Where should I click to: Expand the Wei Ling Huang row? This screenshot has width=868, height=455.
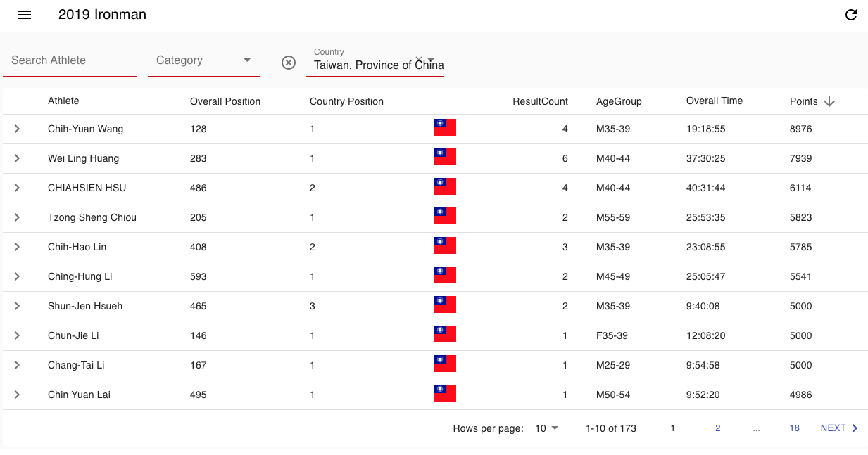click(17, 158)
